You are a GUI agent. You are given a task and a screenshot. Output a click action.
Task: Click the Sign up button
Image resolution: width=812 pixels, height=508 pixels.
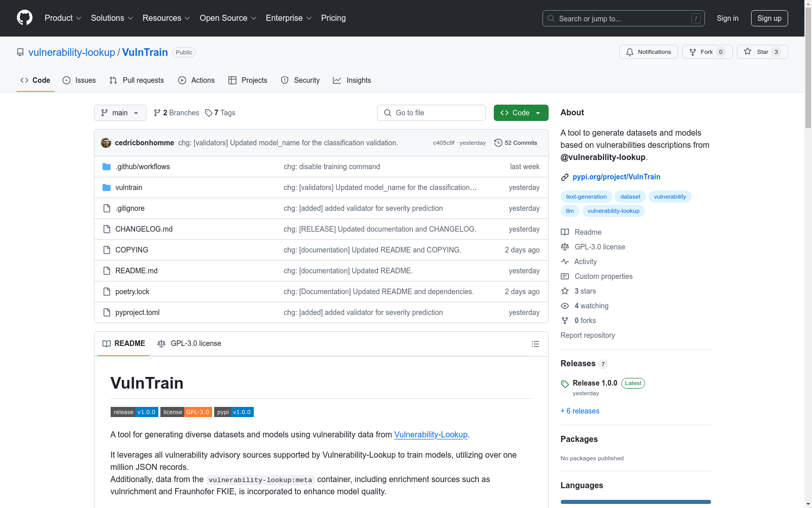(769, 18)
